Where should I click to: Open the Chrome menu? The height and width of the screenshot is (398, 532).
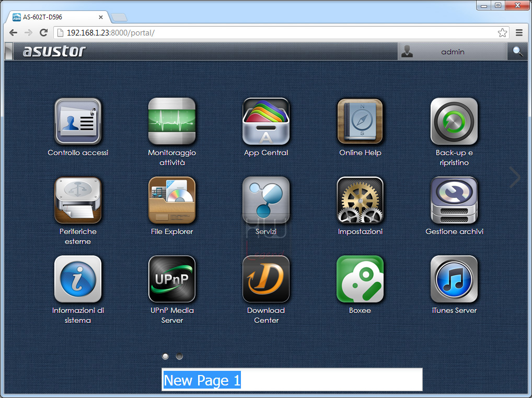tap(519, 32)
